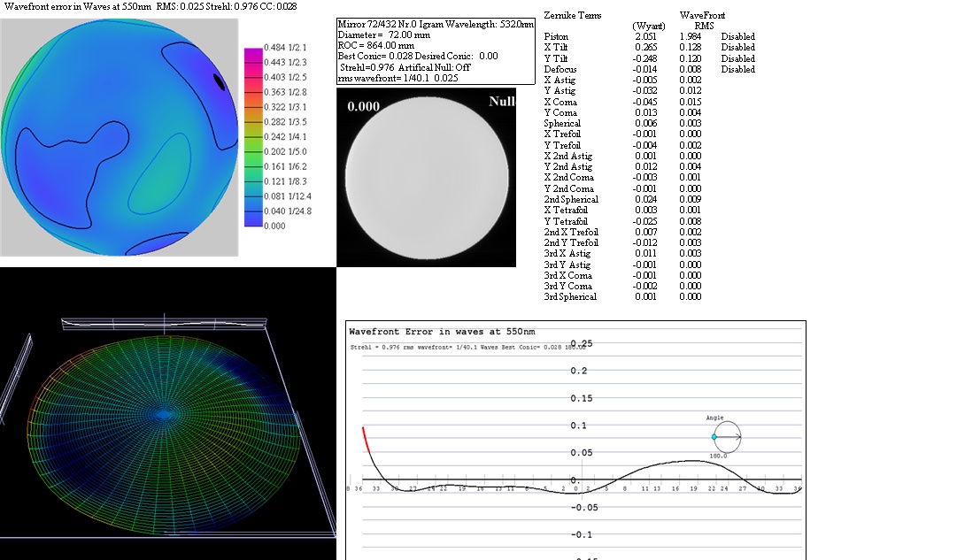Click the green 0.242 legend color level
Image resolution: width=957 pixels, height=560 pixels.
click(x=253, y=137)
